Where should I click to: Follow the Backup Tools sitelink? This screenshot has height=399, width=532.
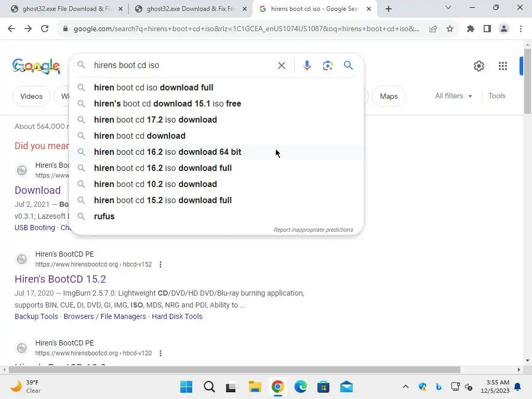coord(36,316)
